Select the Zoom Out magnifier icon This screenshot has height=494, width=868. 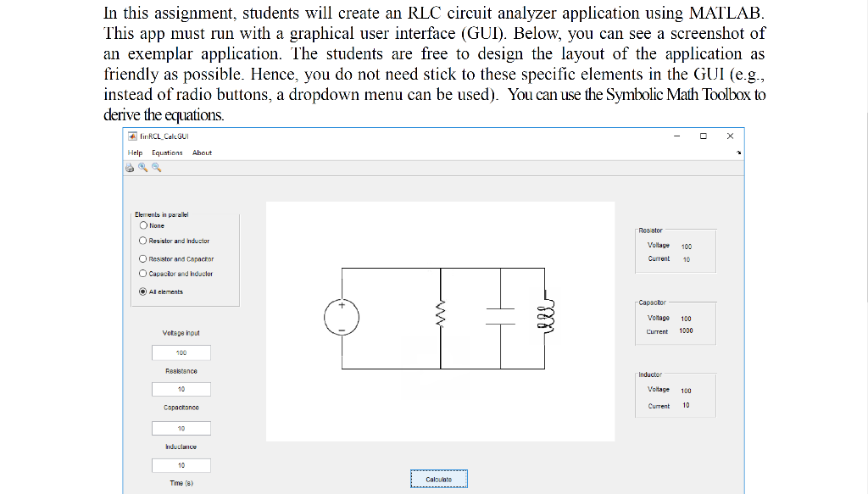click(x=155, y=167)
